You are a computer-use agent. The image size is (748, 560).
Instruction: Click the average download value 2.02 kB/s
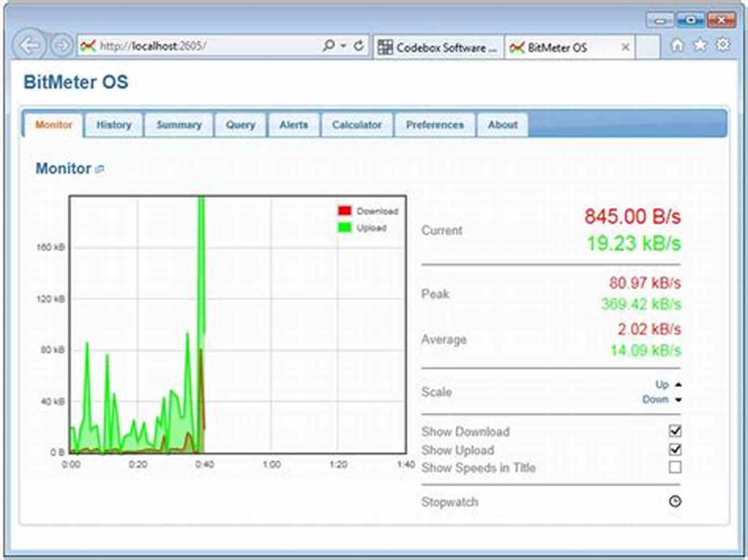click(649, 329)
